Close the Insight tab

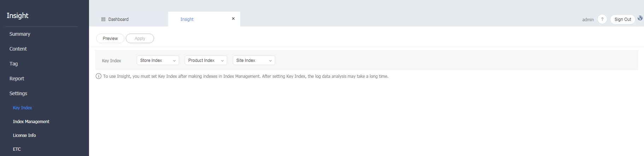point(233,19)
